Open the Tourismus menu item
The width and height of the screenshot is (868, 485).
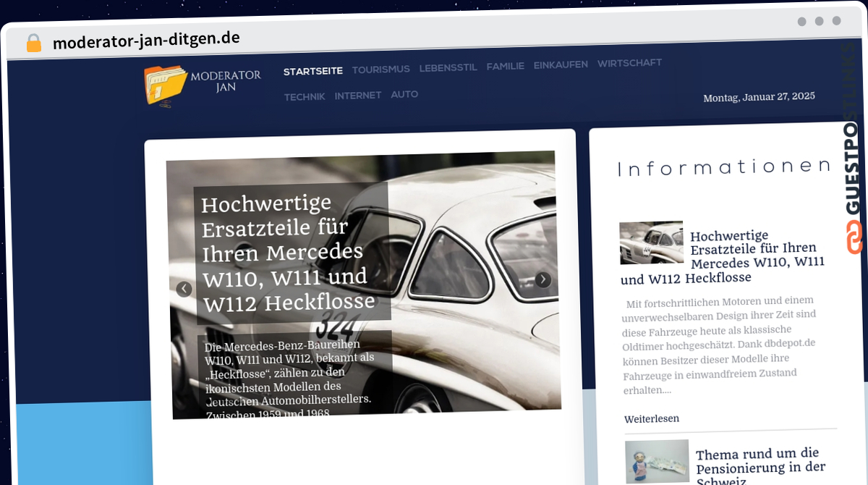pos(381,69)
